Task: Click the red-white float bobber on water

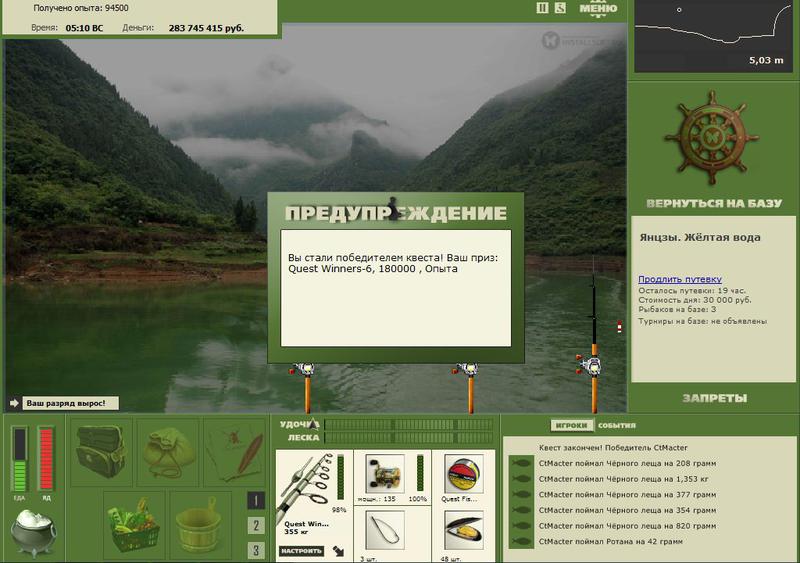Action: (619, 327)
